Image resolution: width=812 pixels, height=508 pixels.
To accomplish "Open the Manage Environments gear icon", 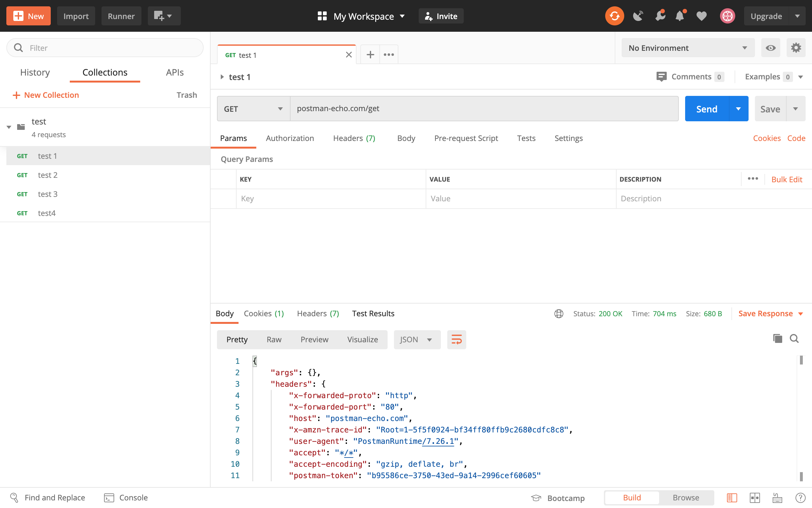I will 796,48.
